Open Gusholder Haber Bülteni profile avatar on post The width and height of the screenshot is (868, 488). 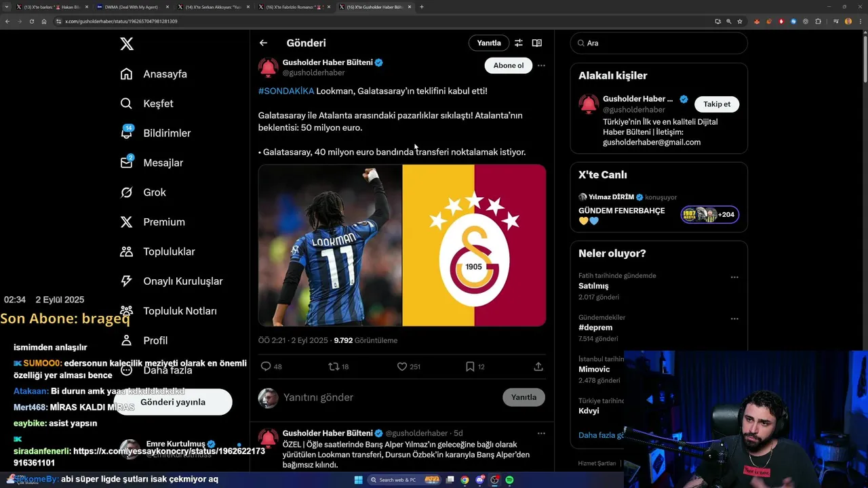(269, 68)
